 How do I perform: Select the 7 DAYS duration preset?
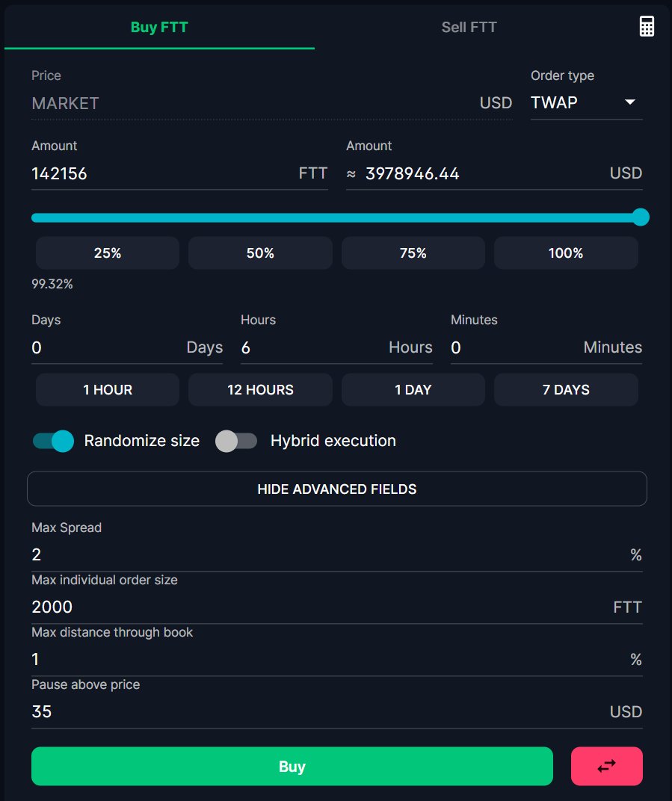[566, 390]
